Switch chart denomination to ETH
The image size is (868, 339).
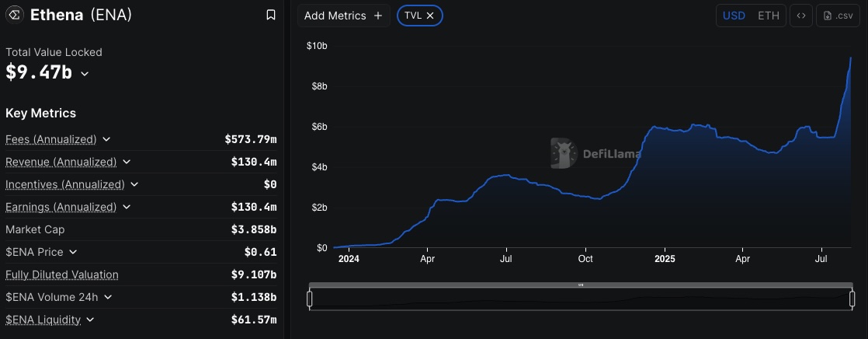tap(769, 16)
